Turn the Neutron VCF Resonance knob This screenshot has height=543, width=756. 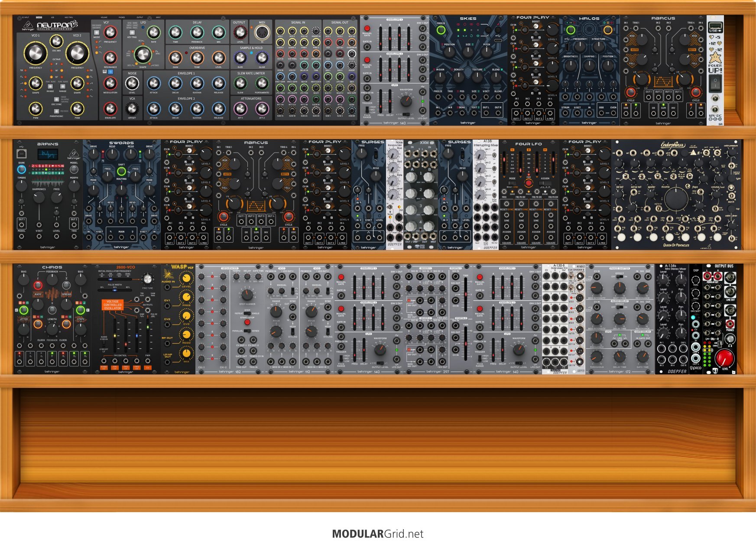point(110,57)
